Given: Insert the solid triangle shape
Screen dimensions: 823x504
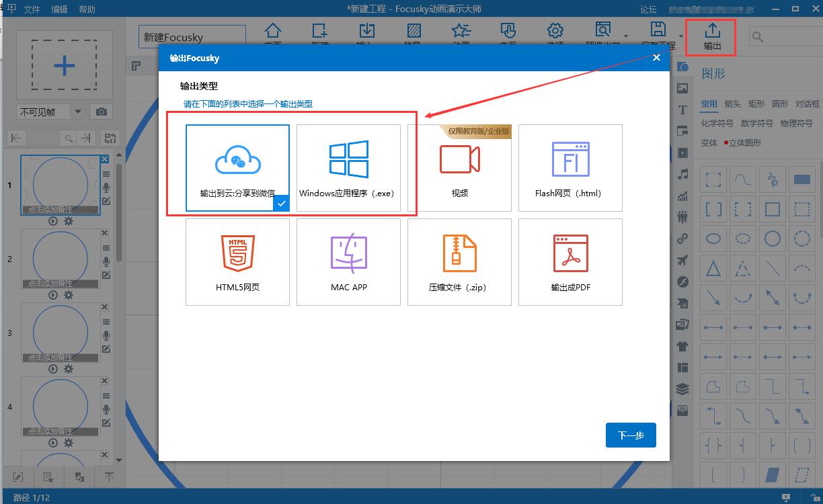Looking at the screenshot, I should tap(713, 268).
